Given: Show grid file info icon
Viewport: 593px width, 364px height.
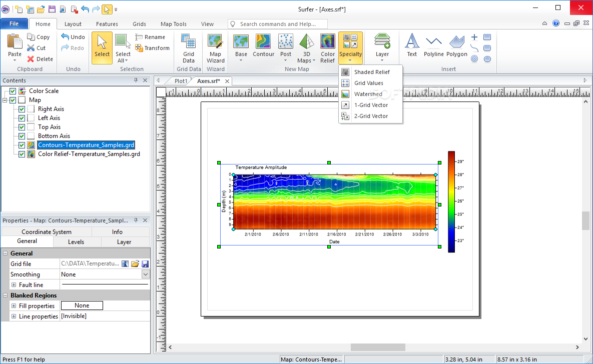Looking at the screenshot, I should (x=125, y=264).
